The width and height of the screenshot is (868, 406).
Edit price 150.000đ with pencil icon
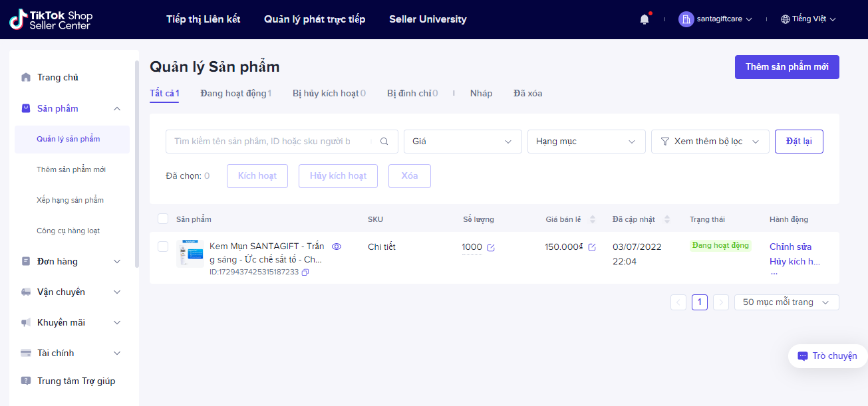tap(592, 247)
